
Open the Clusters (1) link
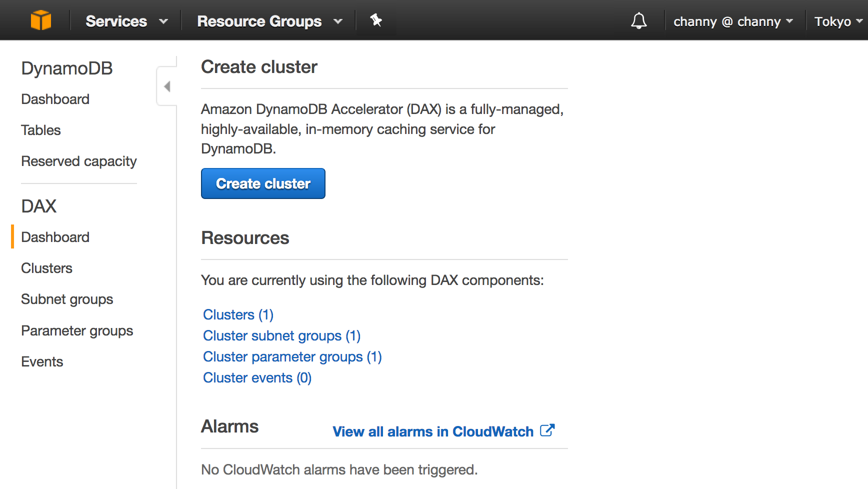click(x=238, y=314)
